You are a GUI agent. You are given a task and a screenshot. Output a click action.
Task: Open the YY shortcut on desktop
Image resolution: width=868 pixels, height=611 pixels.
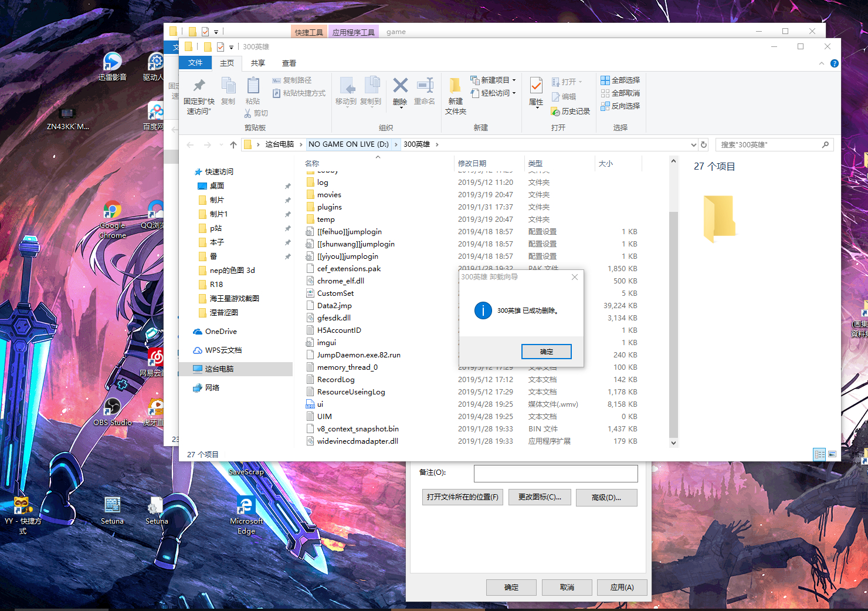pyautogui.click(x=23, y=515)
